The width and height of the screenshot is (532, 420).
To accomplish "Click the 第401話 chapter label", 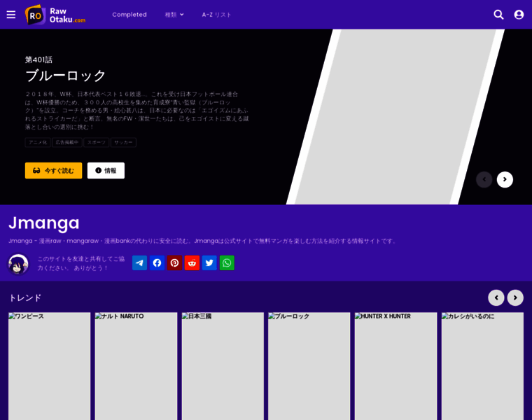I will [x=38, y=59].
